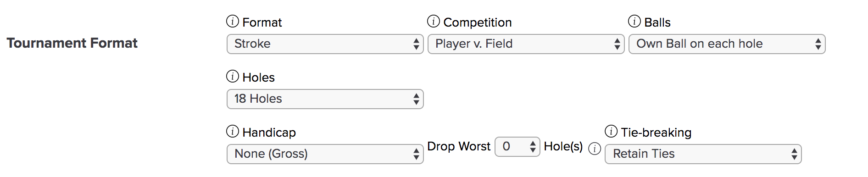Open the Format dropdown showing Stroke
The height and width of the screenshot is (177, 868).
tap(325, 44)
